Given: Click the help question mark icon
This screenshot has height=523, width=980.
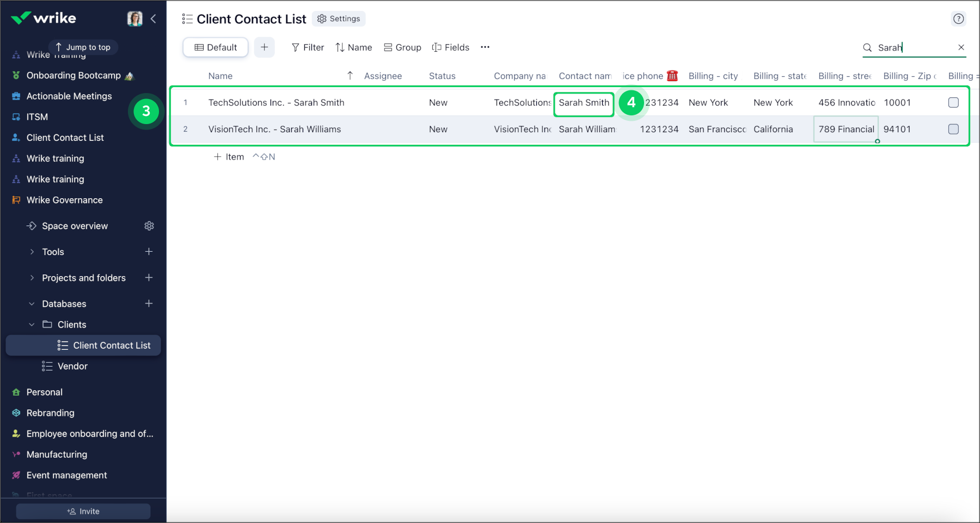Looking at the screenshot, I should click(958, 19).
